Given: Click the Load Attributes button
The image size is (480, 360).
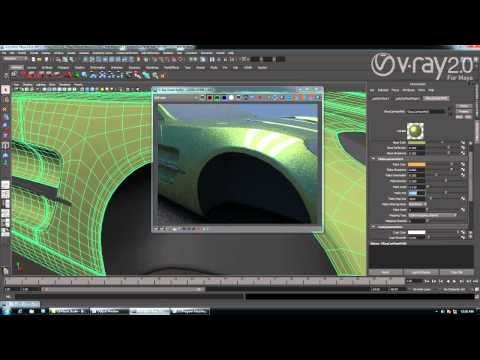Looking at the screenshot, I should (x=421, y=272).
